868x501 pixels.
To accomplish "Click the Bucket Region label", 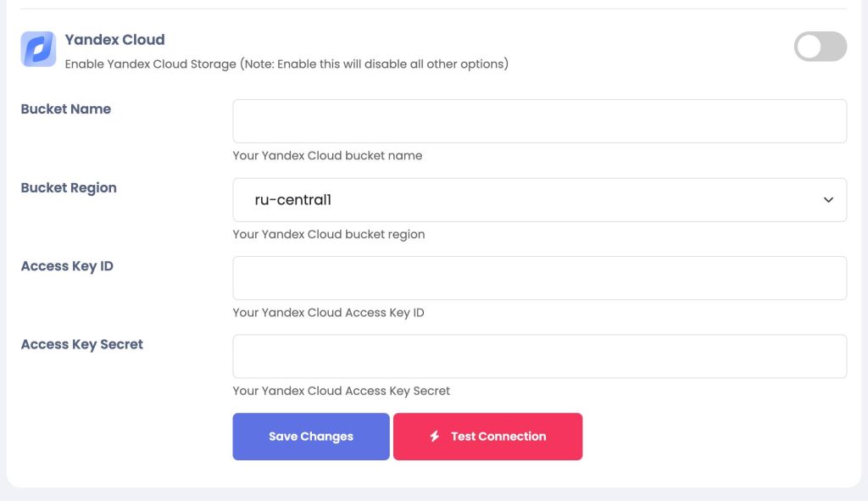I will coord(69,187).
